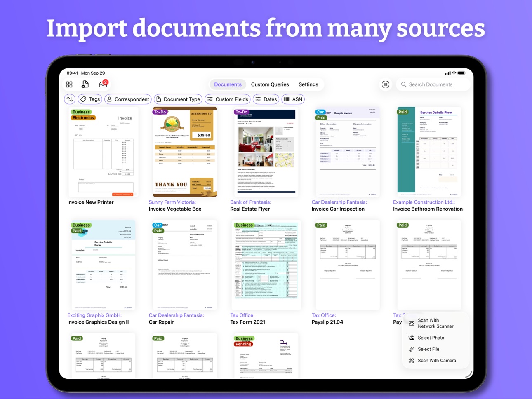This screenshot has height=399, width=532.
Task: Open the Real Estate Flyer thumbnail
Action: pos(266,152)
